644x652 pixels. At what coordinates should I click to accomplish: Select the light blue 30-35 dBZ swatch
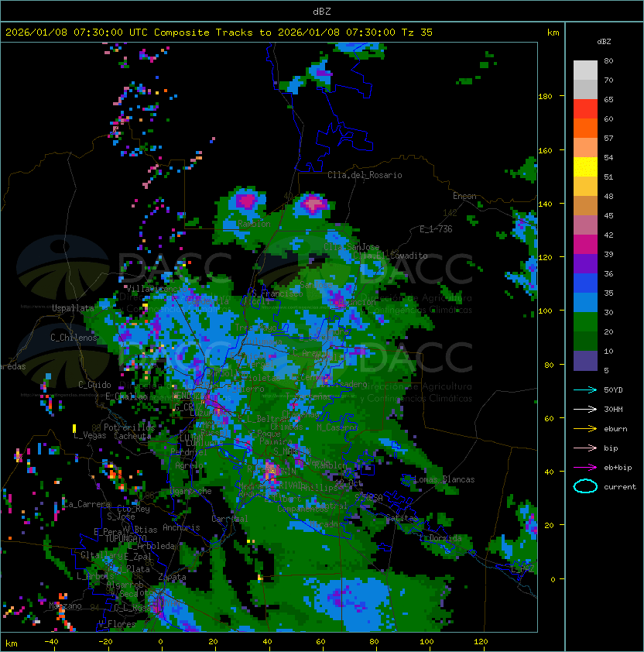[585, 303]
